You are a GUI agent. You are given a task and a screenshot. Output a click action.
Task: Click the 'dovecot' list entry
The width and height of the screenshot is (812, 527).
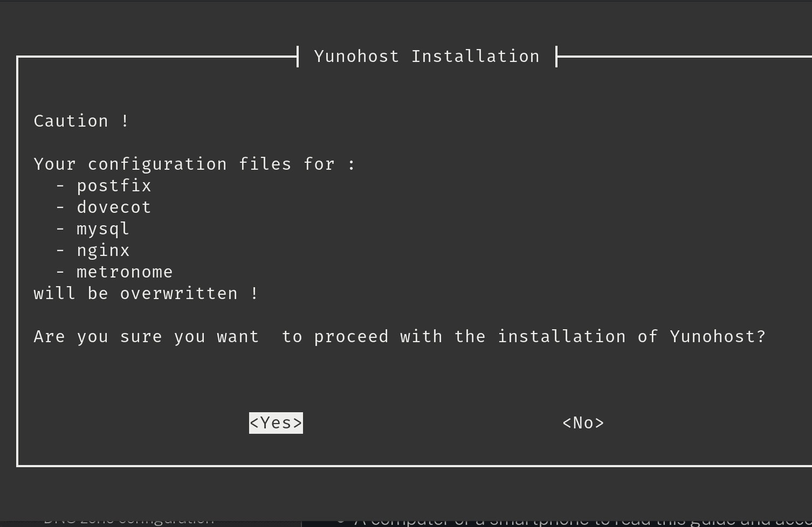pos(114,207)
